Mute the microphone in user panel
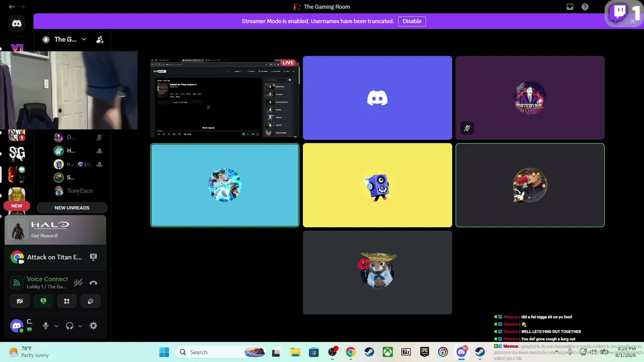The height and width of the screenshot is (362, 644). click(x=46, y=326)
